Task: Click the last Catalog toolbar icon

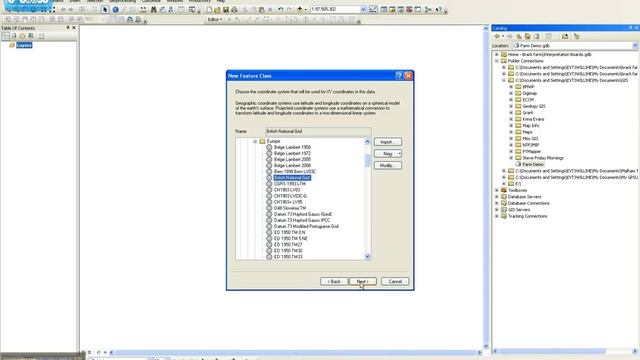Action: coord(577,37)
